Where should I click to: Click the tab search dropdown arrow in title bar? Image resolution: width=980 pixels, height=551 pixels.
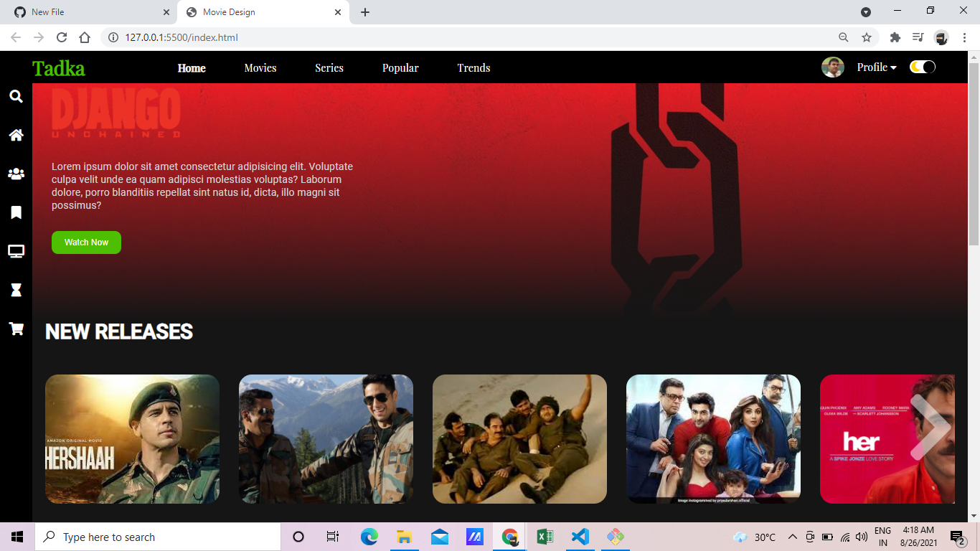pyautogui.click(x=866, y=12)
